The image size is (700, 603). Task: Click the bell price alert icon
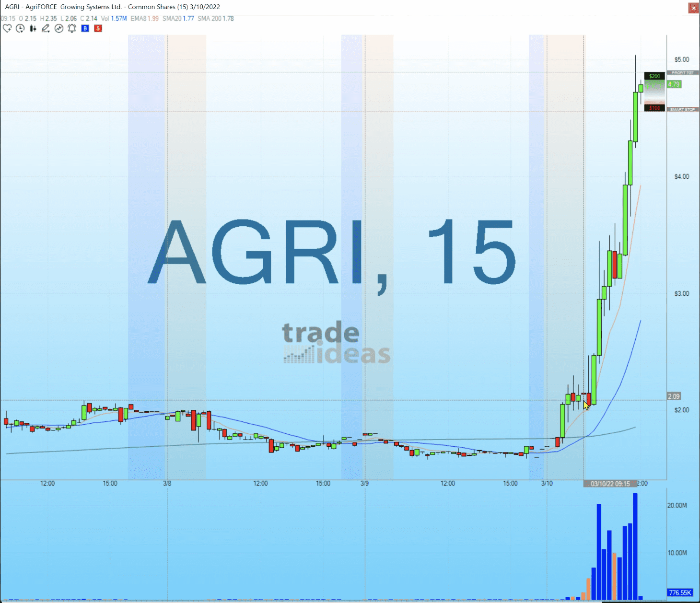[72, 28]
